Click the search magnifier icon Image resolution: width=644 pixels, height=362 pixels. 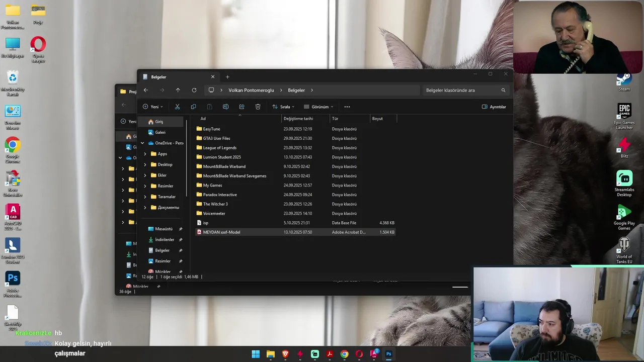coord(503,90)
